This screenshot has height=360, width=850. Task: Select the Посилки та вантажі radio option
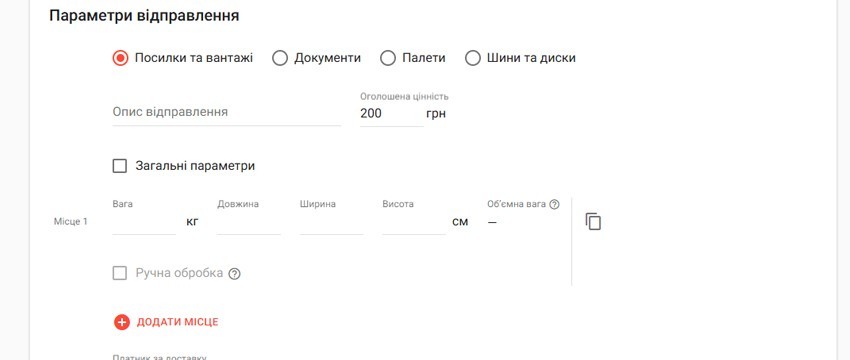click(120, 58)
